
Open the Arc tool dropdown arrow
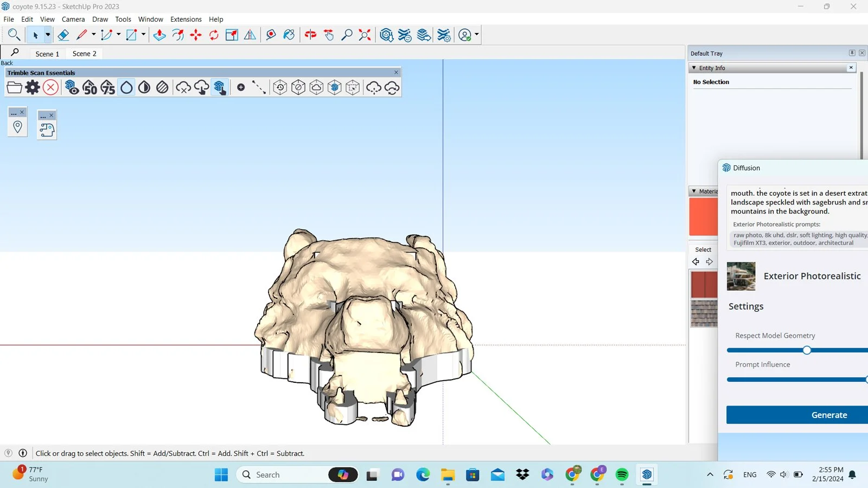pyautogui.click(x=118, y=35)
